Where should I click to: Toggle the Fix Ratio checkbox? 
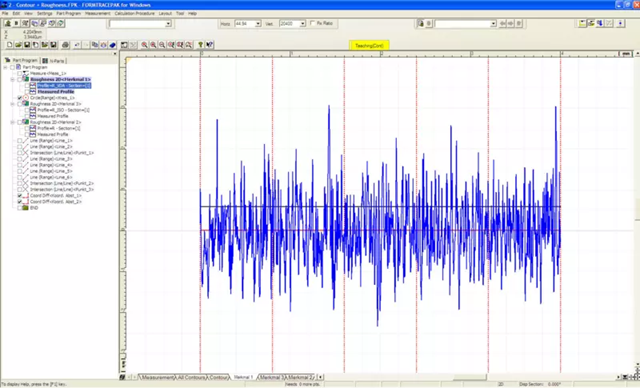(x=313, y=23)
